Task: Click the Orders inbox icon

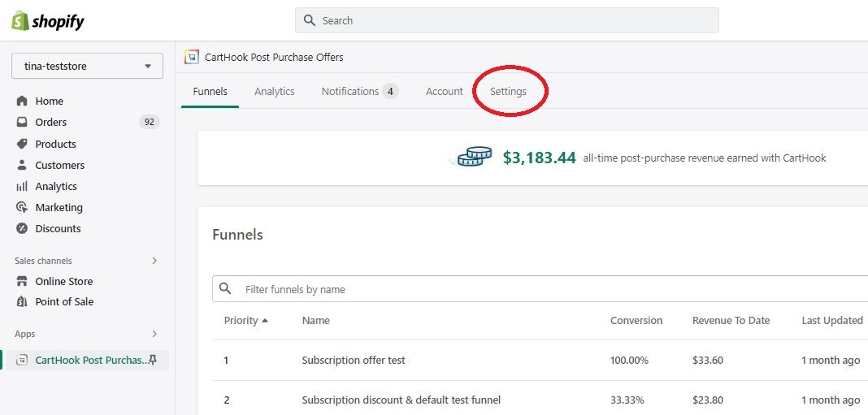Action: coord(22,122)
